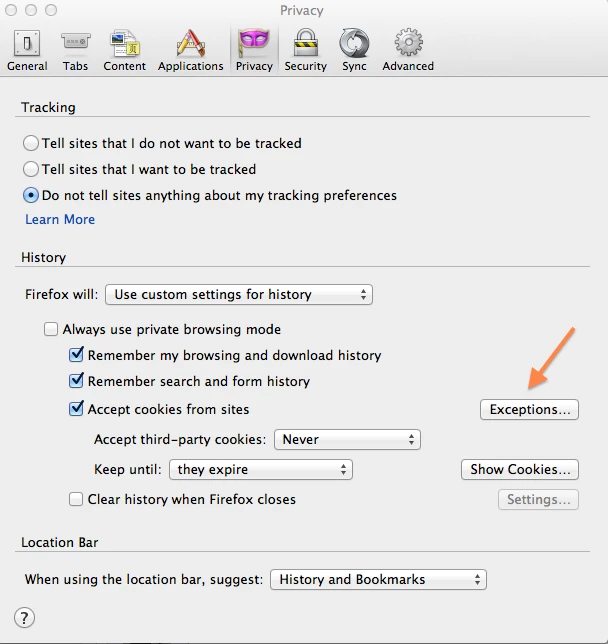Open the Learn More link
Viewport: 608px width, 644px height.
click(60, 219)
